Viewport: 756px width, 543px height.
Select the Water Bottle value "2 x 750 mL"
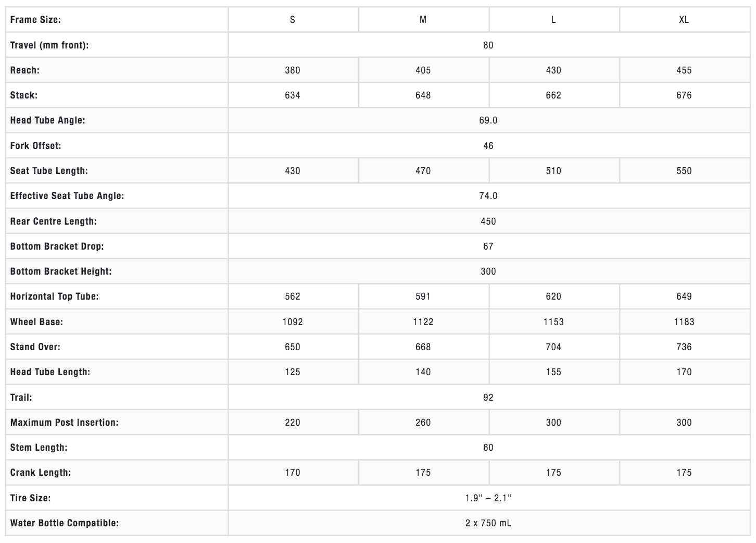point(488,523)
